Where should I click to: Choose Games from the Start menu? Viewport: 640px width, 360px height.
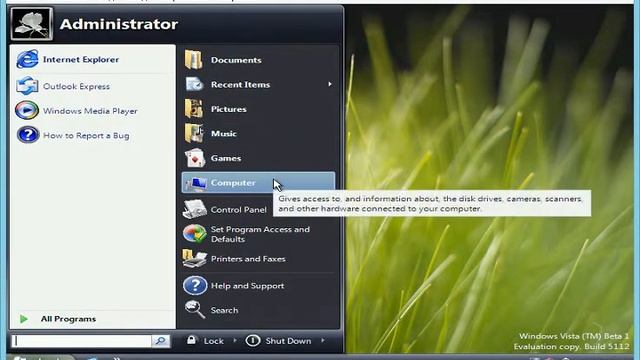tap(258, 158)
